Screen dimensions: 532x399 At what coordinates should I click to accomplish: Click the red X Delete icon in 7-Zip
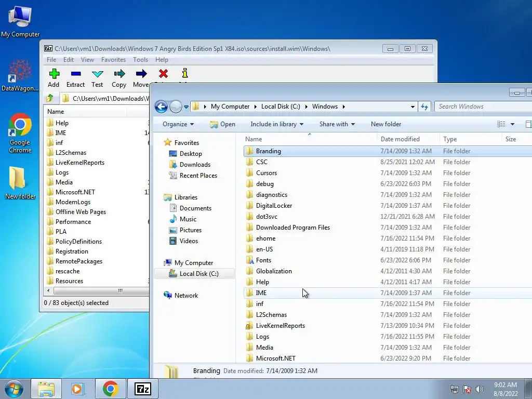tap(163, 73)
